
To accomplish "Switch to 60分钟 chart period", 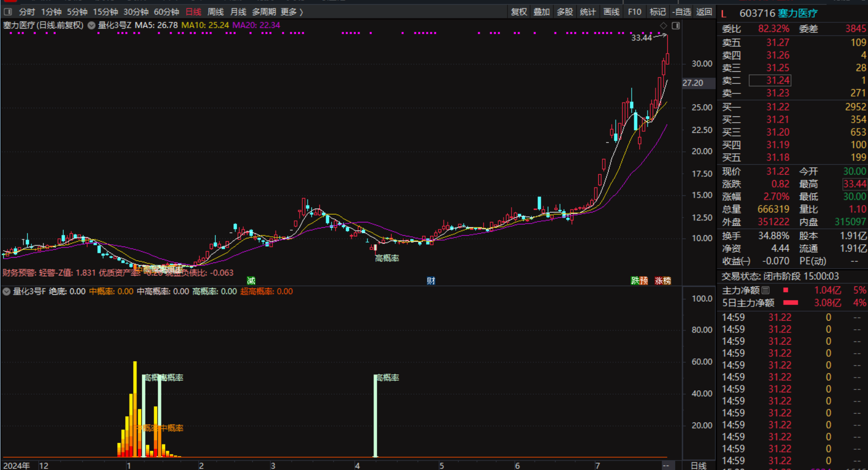I will (166, 12).
